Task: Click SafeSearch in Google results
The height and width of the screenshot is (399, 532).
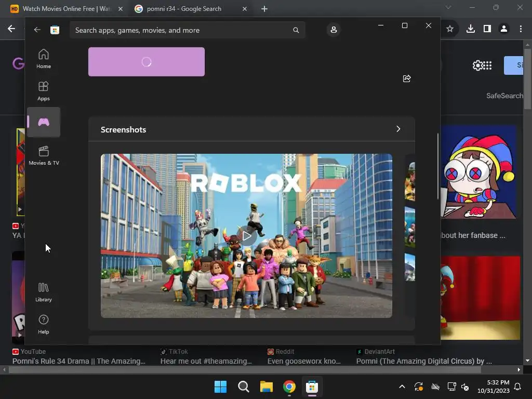Action: pos(504,96)
